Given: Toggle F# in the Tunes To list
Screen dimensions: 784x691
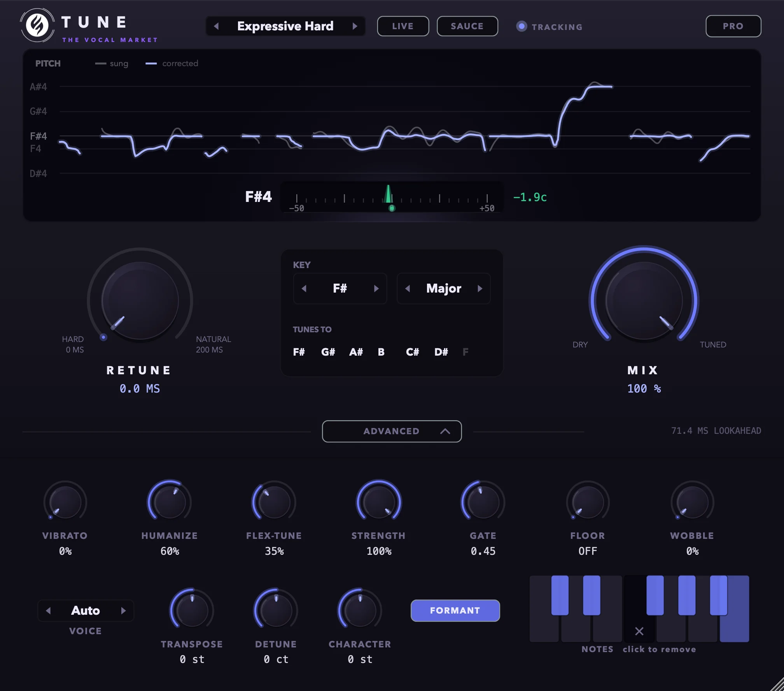Looking at the screenshot, I should point(299,352).
